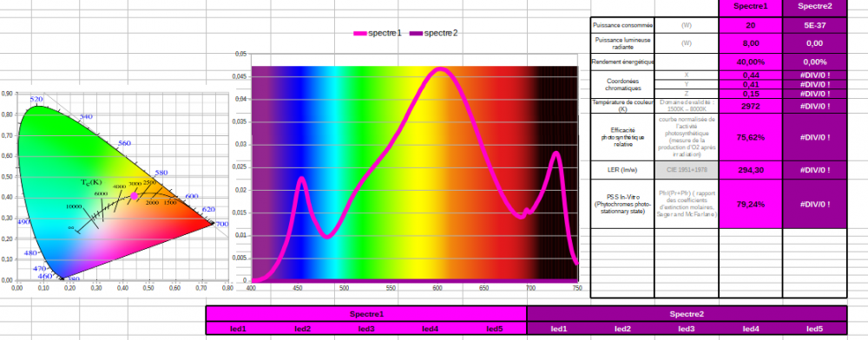Select led3 under the bottom Spectre2 header

687,329
